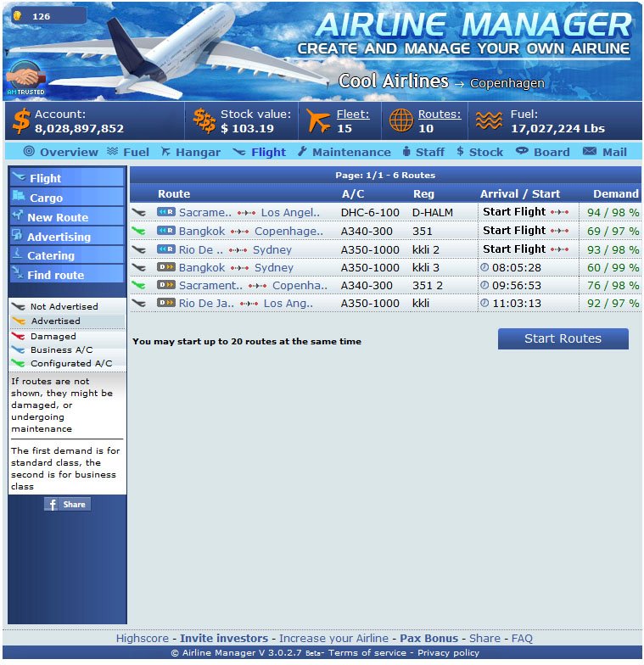Open Pax Bonus footer link

click(429, 638)
